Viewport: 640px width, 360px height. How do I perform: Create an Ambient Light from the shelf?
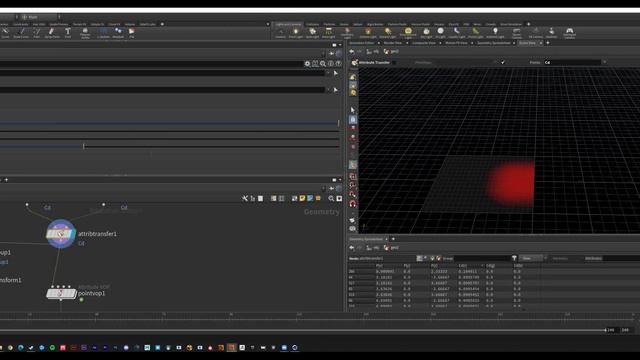point(495,33)
